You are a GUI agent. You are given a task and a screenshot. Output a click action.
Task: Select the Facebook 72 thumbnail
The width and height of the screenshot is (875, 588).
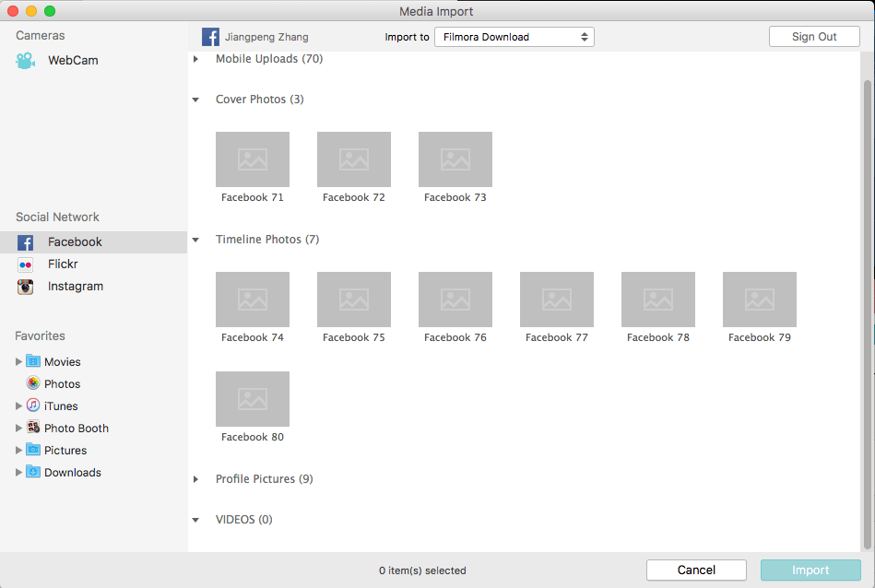(x=354, y=159)
